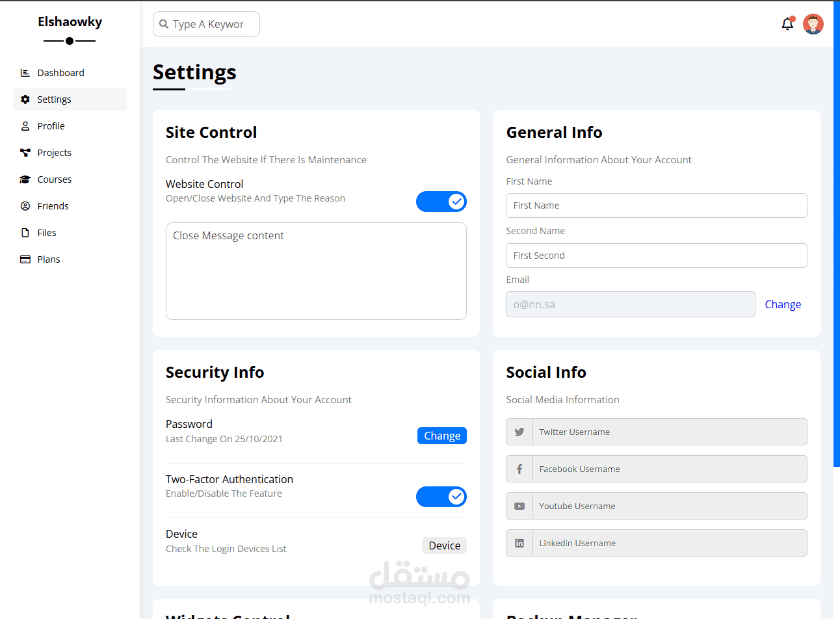Screen dimensions: 840x619
Task: Open the user avatar in header
Action: click(813, 24)
